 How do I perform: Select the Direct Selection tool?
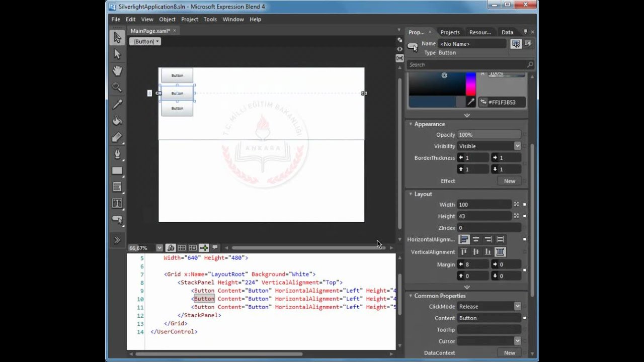tap(117, 54)
